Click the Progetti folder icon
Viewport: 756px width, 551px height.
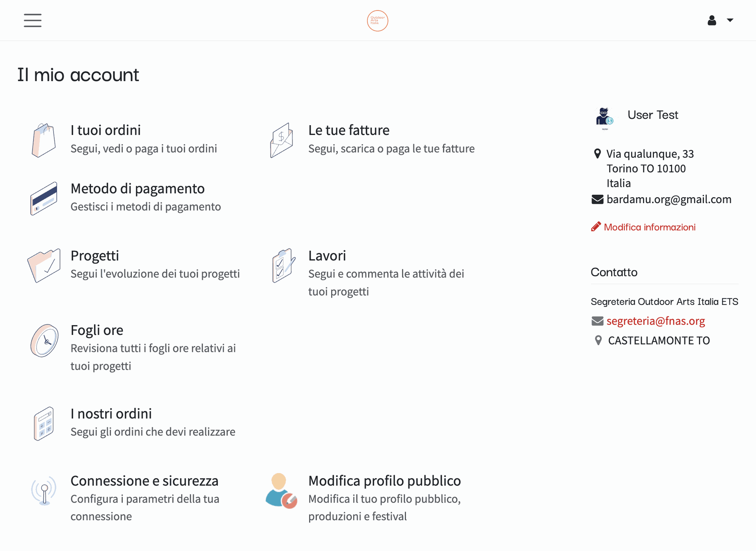pos(44,265)
